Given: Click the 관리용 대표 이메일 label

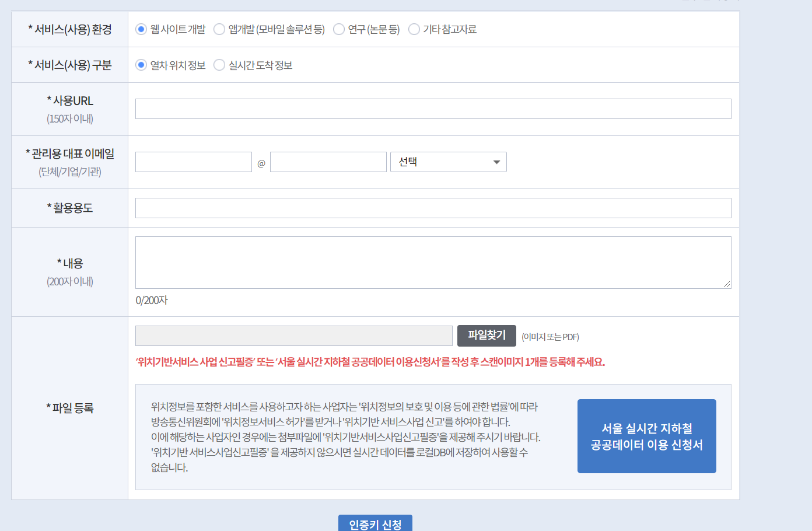Looking at the screenshot, I should 70,153.
